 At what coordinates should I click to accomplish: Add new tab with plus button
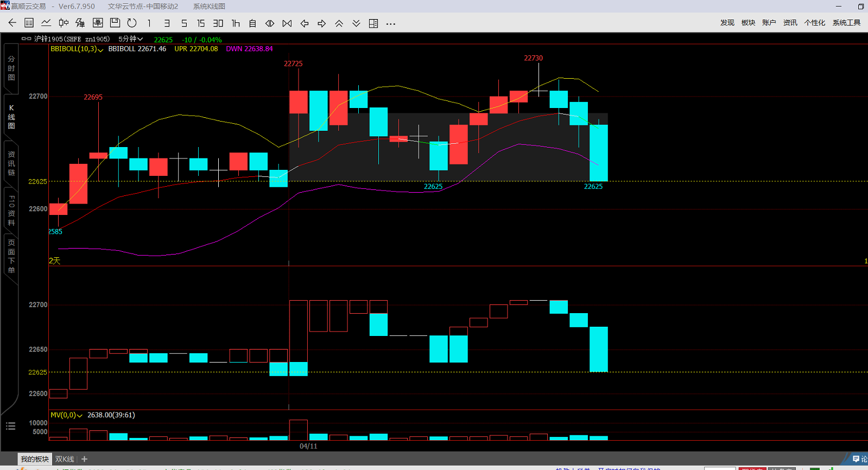pos(84,459)
